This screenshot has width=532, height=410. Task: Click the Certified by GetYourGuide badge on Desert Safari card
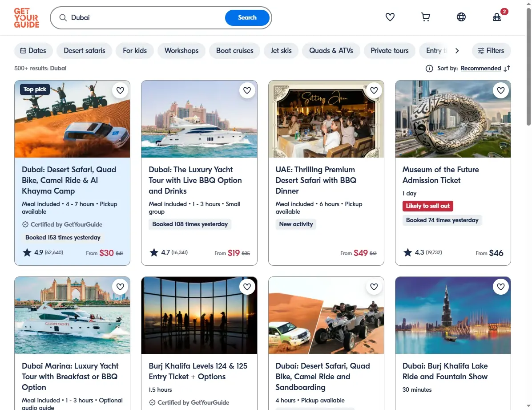tap(62, 224)
